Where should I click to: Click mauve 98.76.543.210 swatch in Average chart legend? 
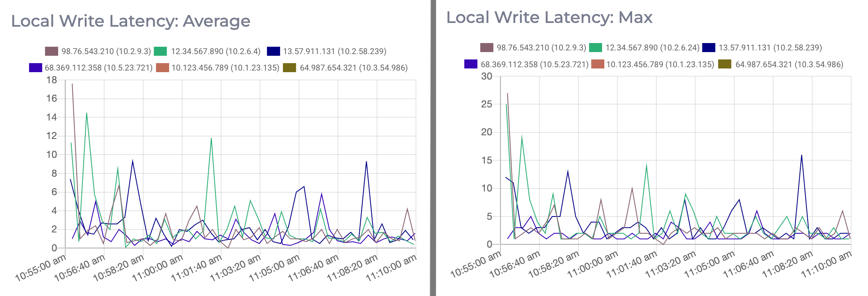point(52,51)
